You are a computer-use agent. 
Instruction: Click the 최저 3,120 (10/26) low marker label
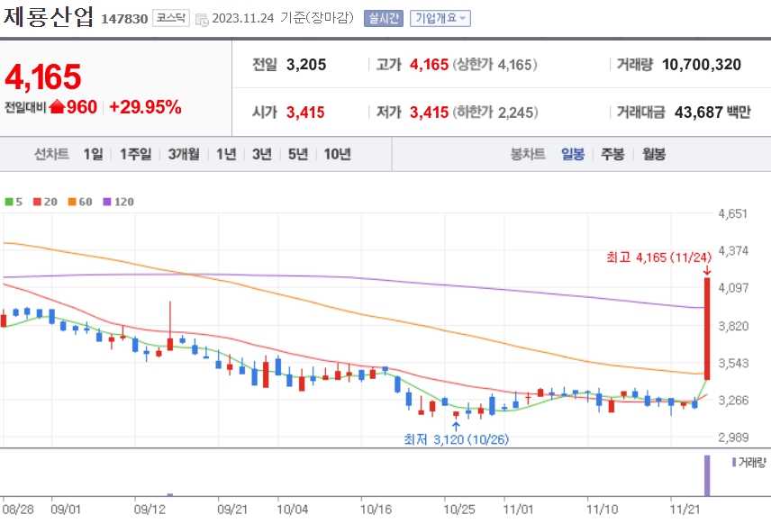457,439
